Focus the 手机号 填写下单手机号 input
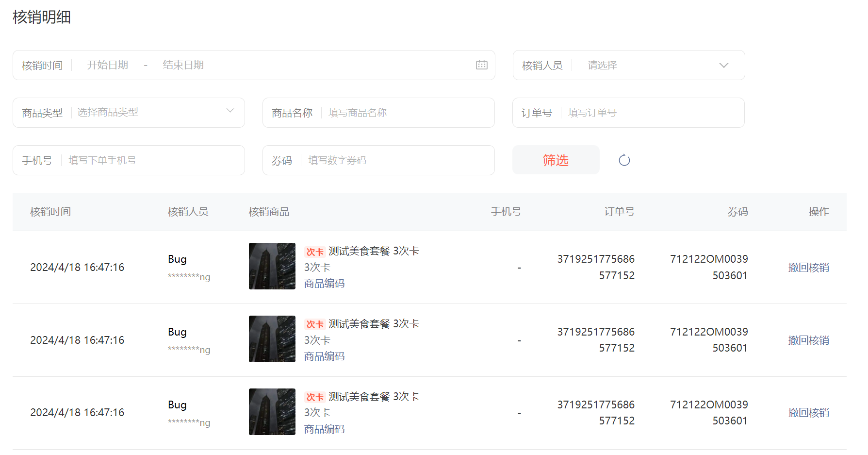This screenshot has height=455, width=868. [129, 160]
